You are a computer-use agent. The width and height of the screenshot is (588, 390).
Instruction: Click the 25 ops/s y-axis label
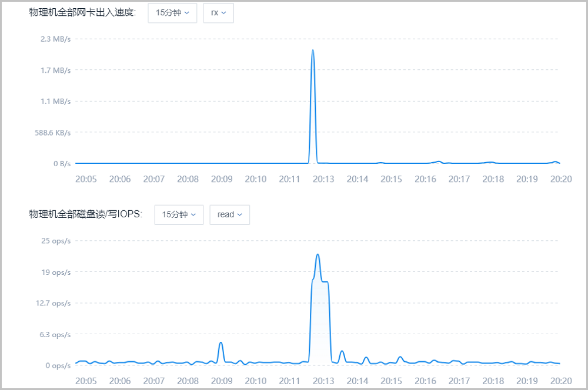click(55, 241)
